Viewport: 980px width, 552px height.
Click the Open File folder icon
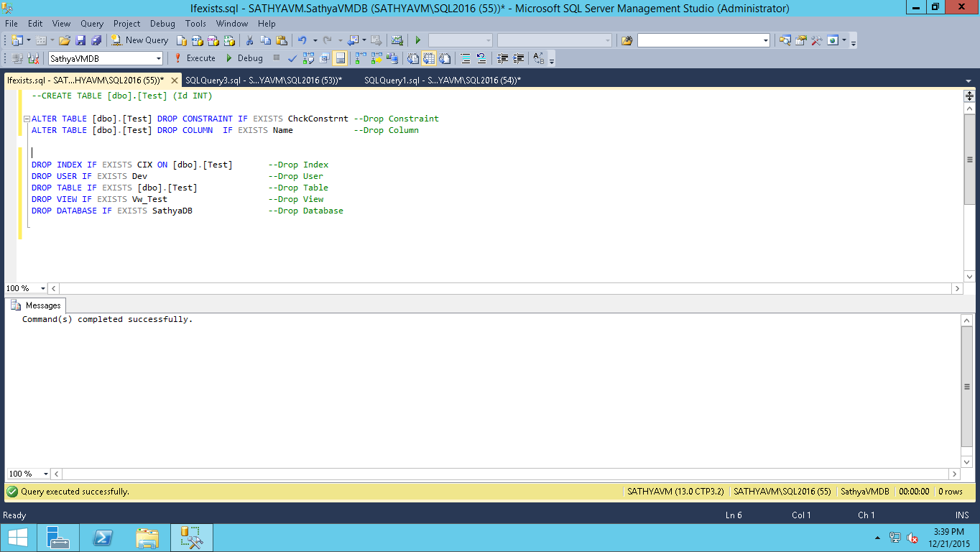[x=65, y=40]
